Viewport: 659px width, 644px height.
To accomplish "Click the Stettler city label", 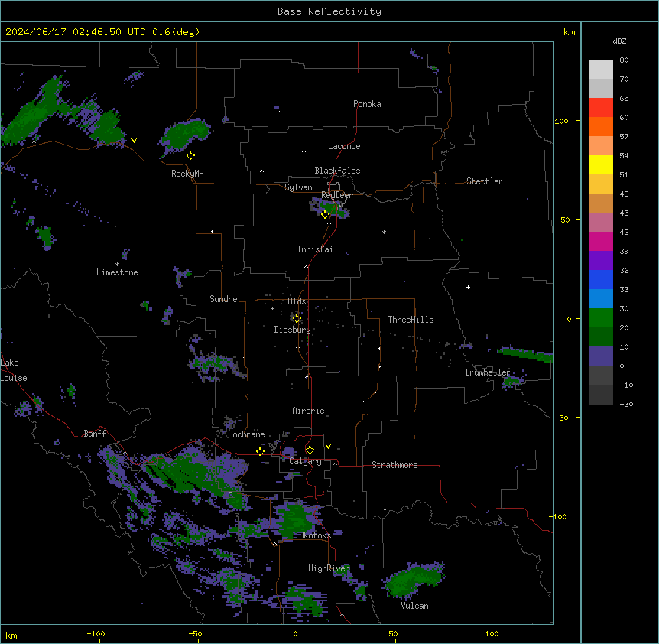I will click(485, 181).
